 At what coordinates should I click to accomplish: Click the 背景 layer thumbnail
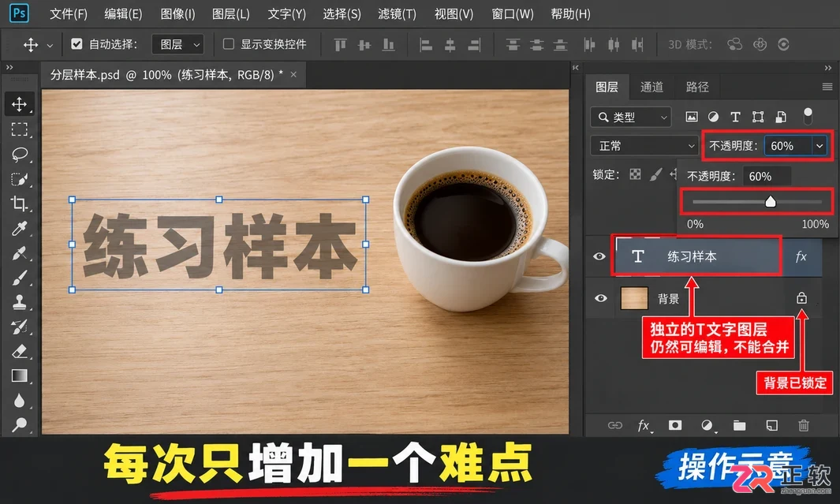click(634, 298)
